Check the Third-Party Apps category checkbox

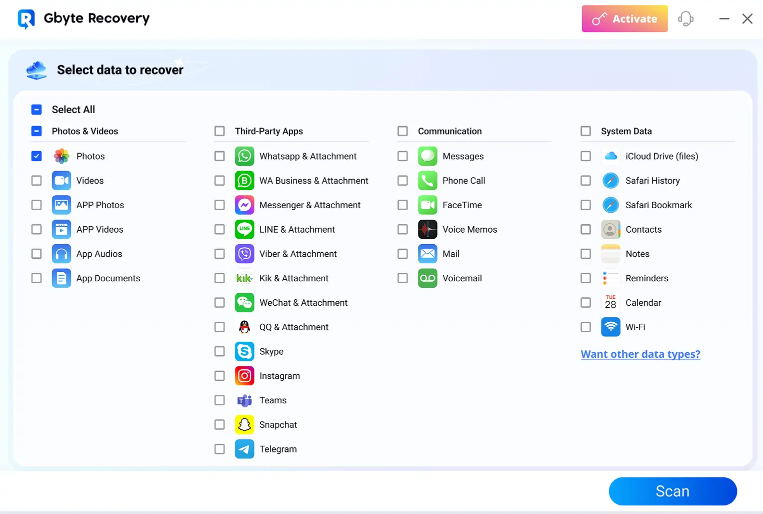(x=219, y=131)
